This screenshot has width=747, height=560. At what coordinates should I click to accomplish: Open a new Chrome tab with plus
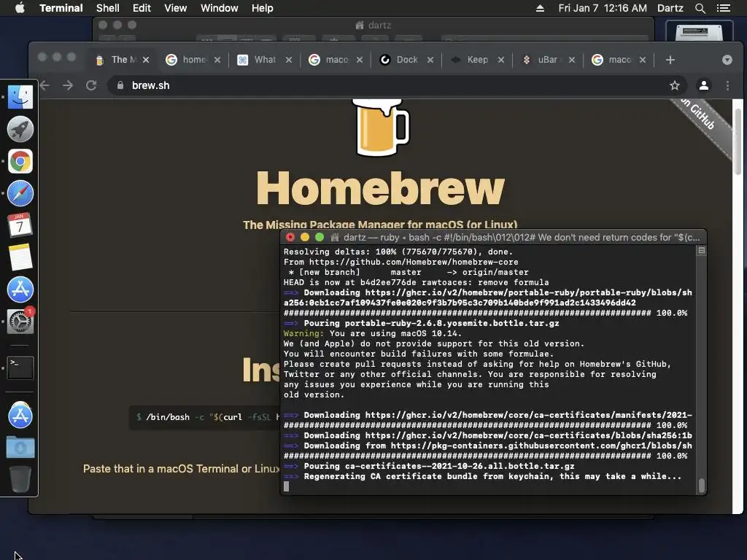[x=670, y=60]
